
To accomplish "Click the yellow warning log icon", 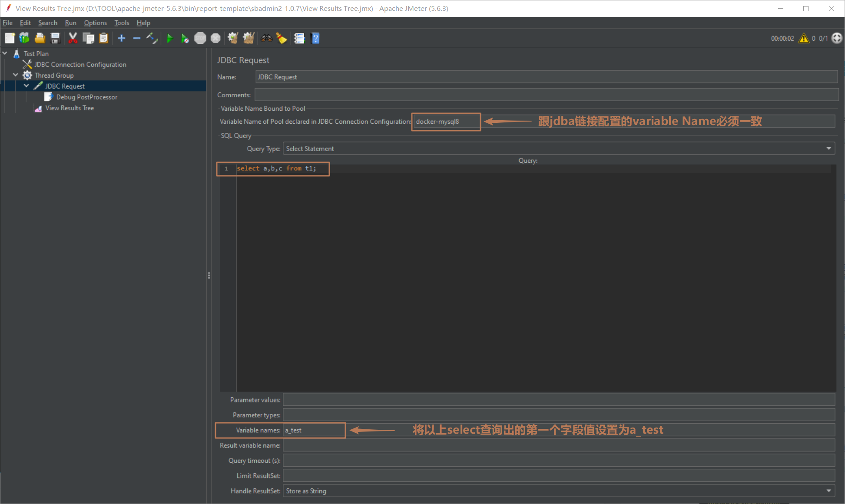I will [804, 38].
